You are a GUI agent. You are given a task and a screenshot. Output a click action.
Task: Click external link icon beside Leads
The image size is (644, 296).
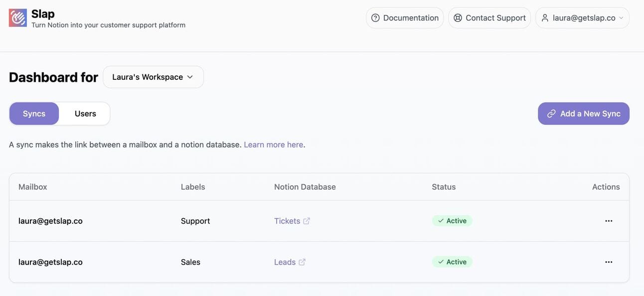302,262
